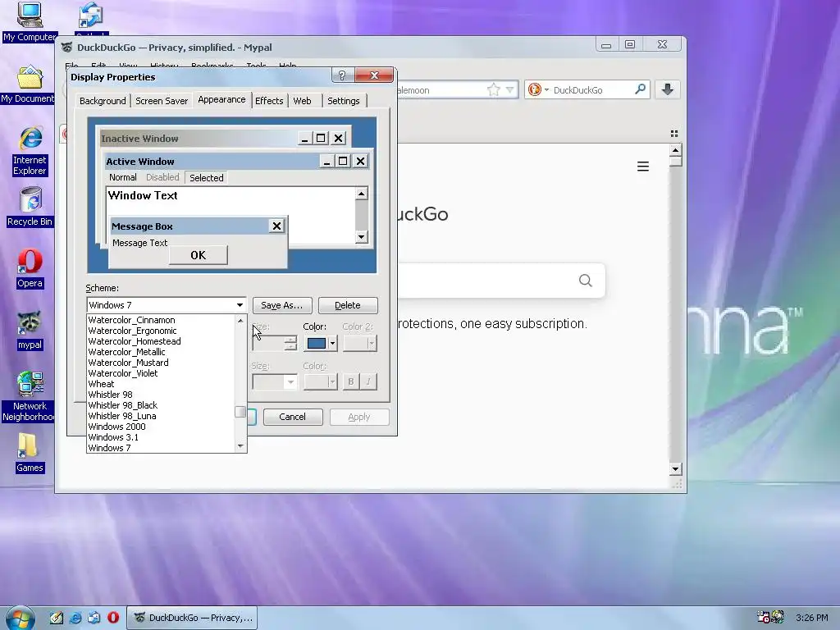This screenshot has width=840, height=630.
Task: Open the search engine chooser arrow
Action: (x=547, y=90)
